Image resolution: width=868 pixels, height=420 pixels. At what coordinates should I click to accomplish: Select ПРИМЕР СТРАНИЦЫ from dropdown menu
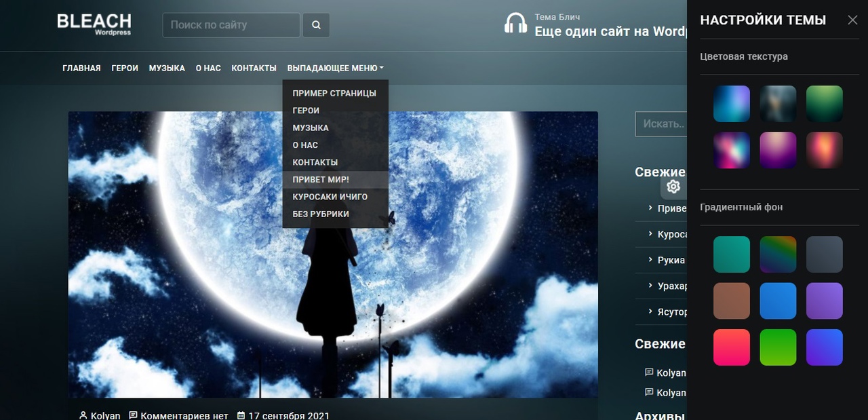point(335,93)
